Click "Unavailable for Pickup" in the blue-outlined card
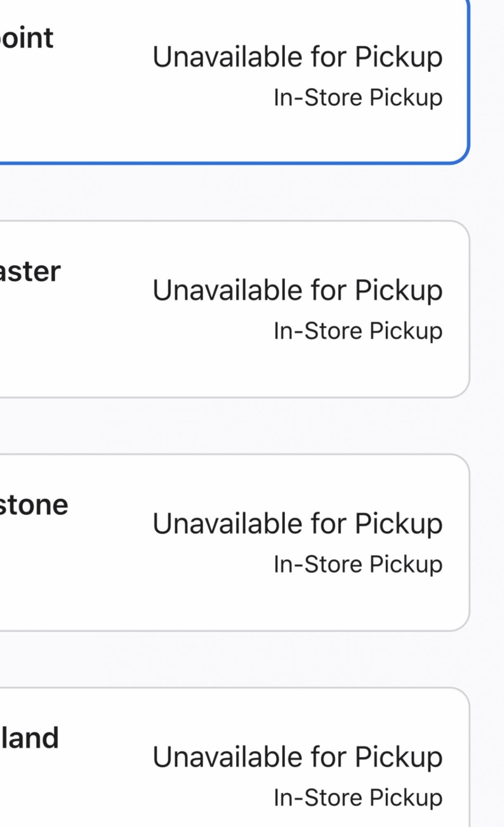504x827 pixels. click(297, 57)
